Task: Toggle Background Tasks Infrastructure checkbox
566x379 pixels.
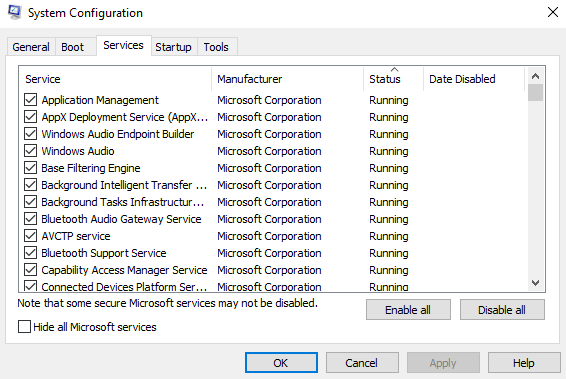Action: coord(31,202)
